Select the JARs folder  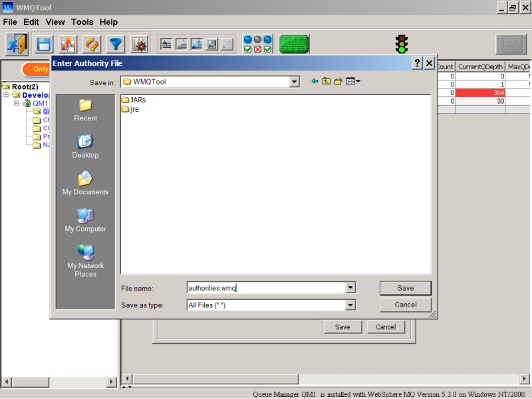(134, 100)
